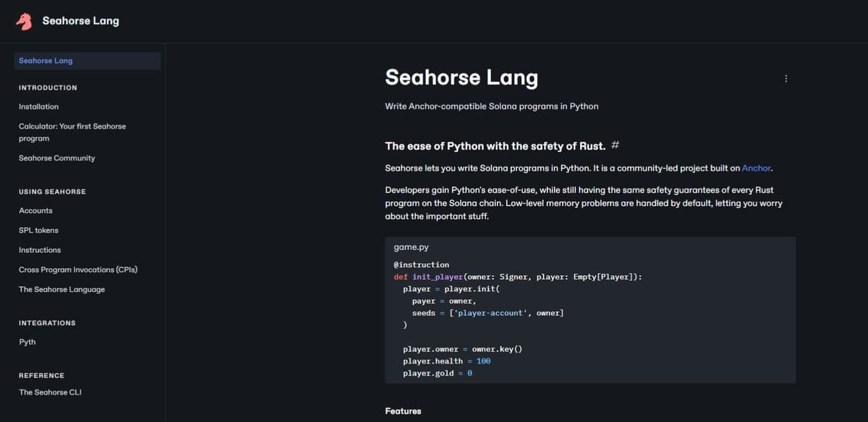Open Calculator: Your first Seahorse program

(x=72, y=132)
